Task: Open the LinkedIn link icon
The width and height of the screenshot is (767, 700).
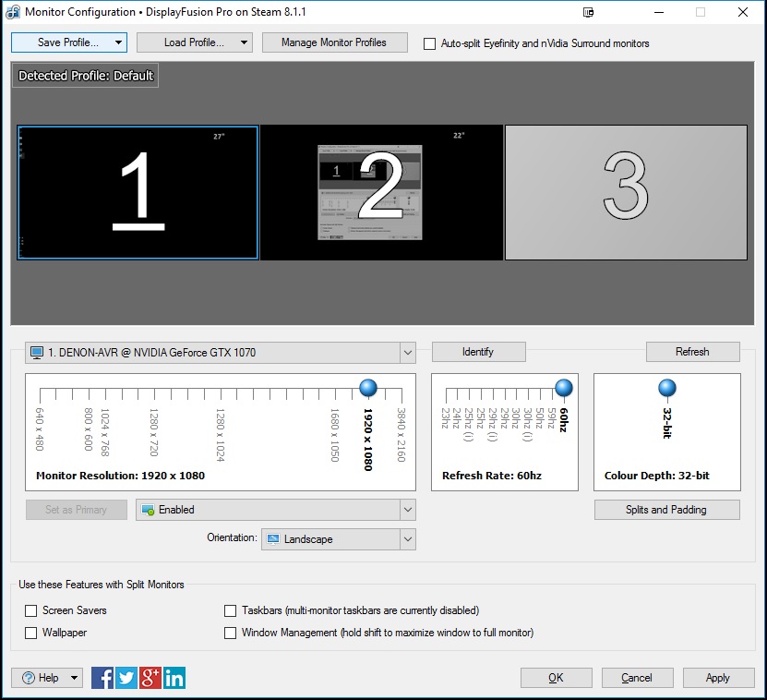Action: pyautogui.click(x=174, y=678)
